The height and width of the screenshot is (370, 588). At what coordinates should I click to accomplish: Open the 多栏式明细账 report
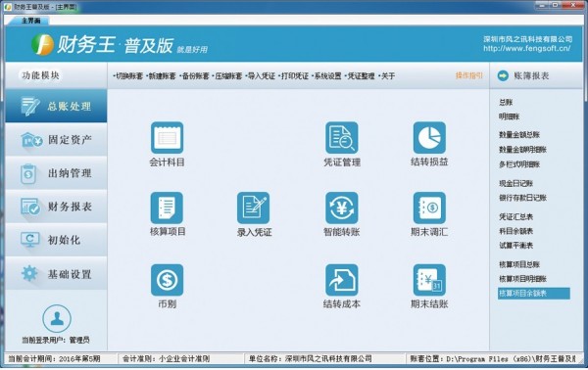click(x=519, y=164)
